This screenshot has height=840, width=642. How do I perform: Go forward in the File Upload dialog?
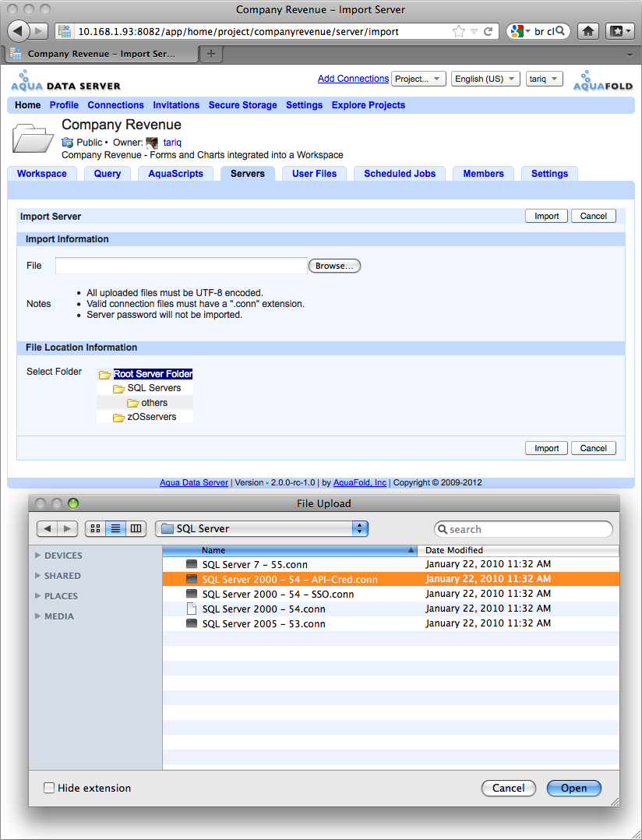point(67,529)
